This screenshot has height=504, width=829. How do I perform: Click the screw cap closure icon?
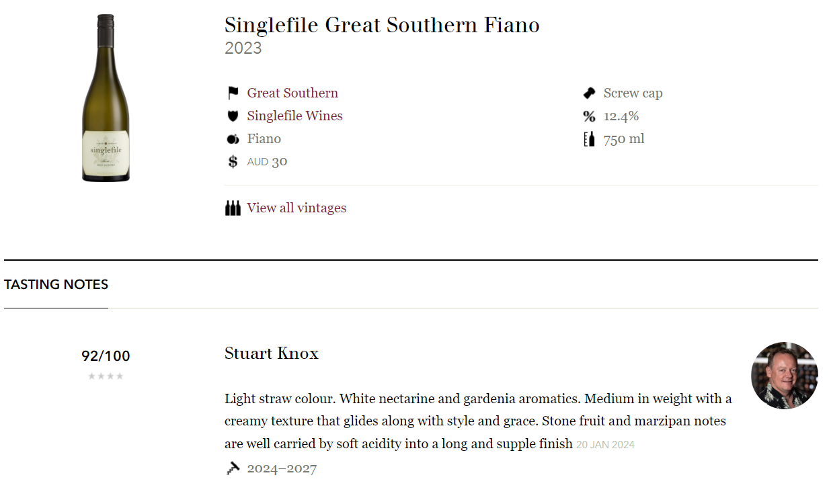pos(589,93)
